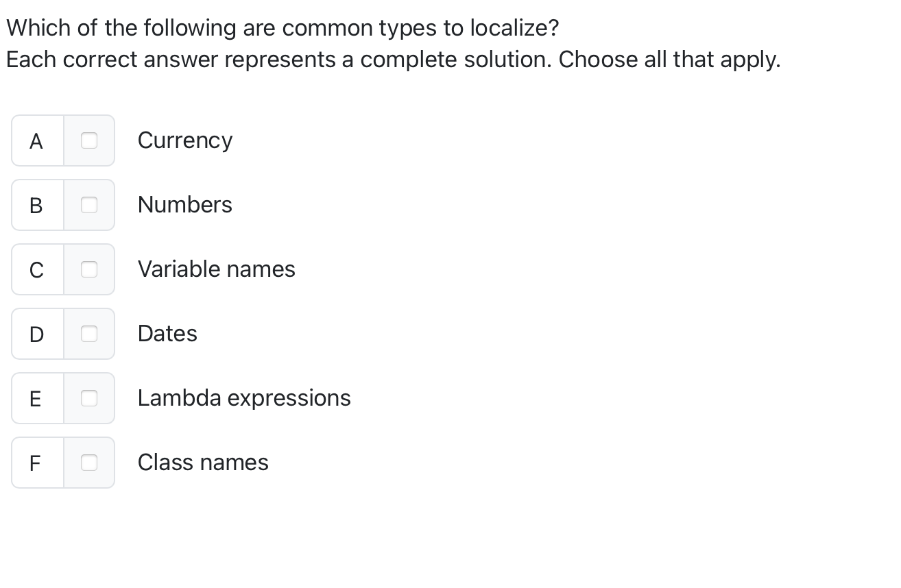
Task: Check the checkbox next to Currency
Action: tap(89, 140)
